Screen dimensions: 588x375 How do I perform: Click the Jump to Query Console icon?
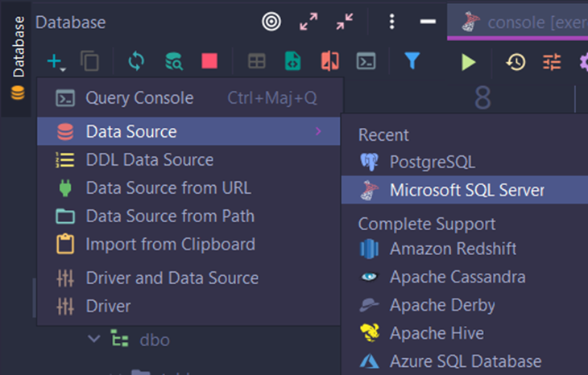point(366,61)
